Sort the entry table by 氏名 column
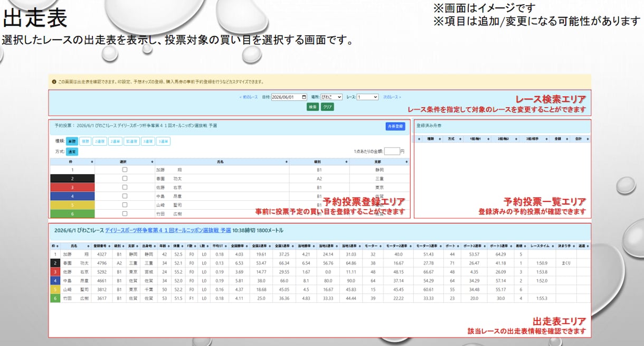 (x=222, y=161)
